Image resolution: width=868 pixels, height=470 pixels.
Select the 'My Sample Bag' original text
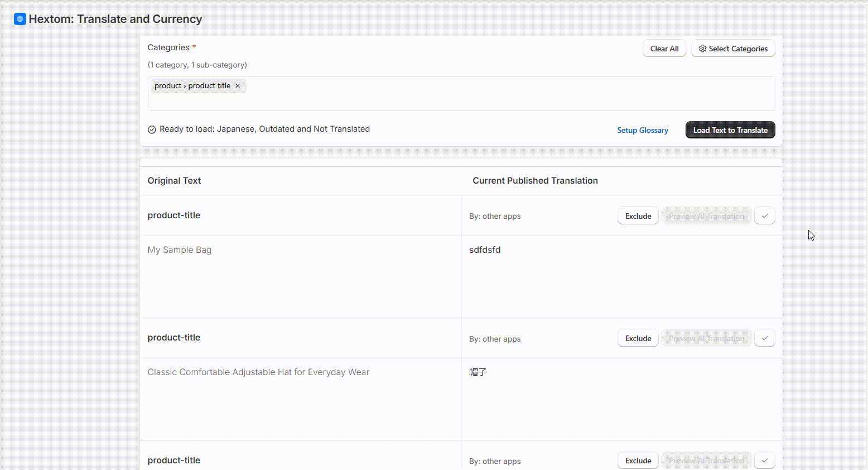tap(180, 250)
